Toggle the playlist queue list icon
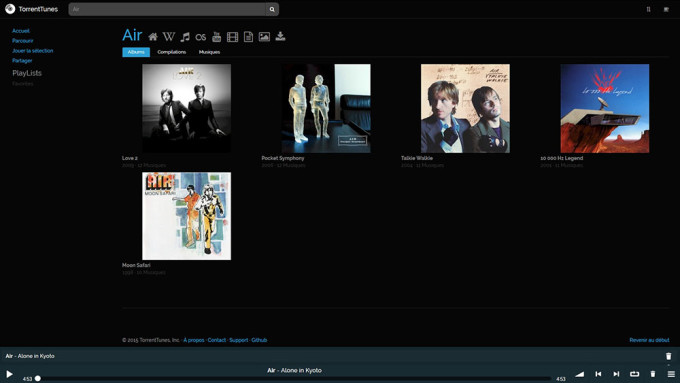The image size is (680, 383). (671, 374)
